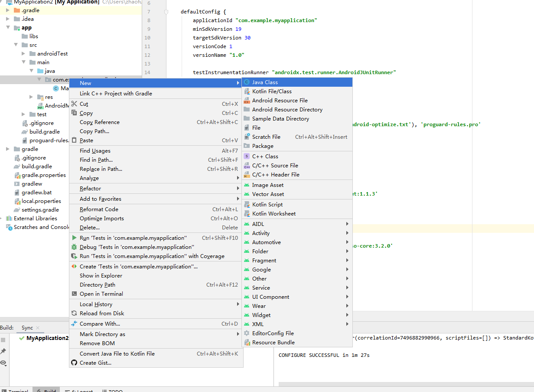Expand the Fragment submenu
Screen dimensions: 534x392
pyautogui.click(x=297, y=260)
